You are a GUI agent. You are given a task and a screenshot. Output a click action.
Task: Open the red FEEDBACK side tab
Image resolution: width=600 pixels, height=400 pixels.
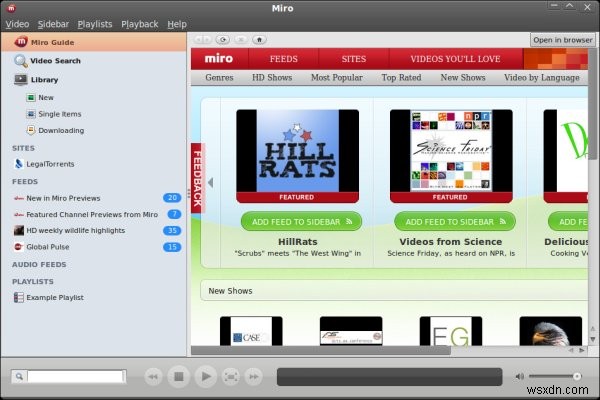click(197, 178)
